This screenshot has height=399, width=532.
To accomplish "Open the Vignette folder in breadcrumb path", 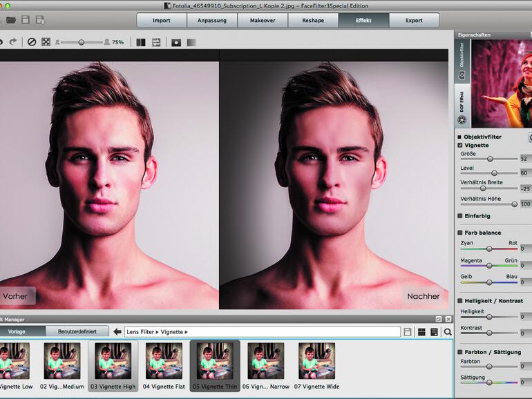I will (x=172, y=332).
